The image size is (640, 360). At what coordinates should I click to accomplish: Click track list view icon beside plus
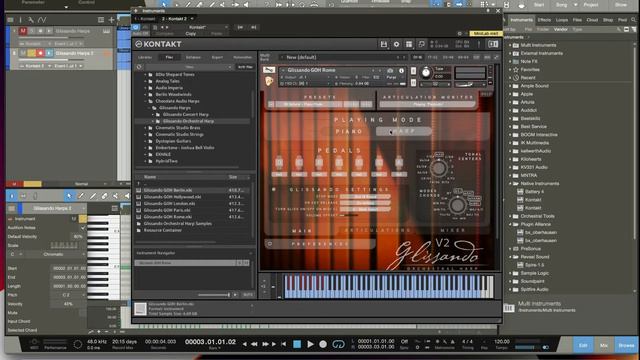tap(101, 20)
